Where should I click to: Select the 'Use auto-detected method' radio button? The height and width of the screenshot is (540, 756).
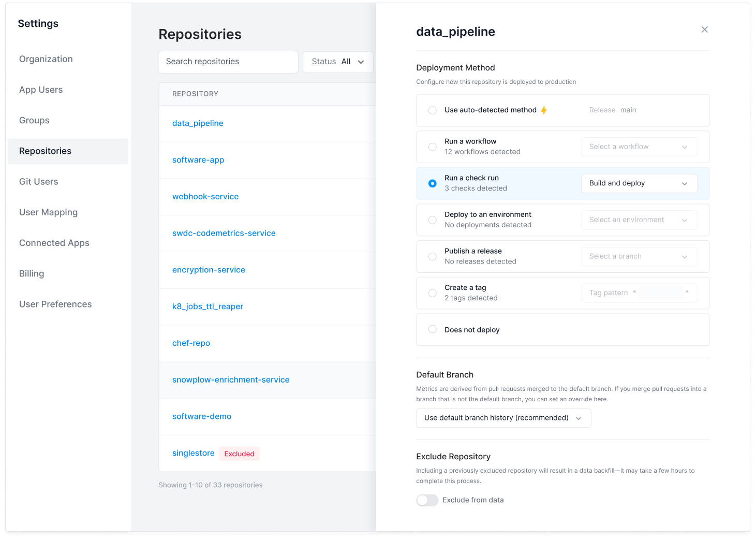(433, 110)
